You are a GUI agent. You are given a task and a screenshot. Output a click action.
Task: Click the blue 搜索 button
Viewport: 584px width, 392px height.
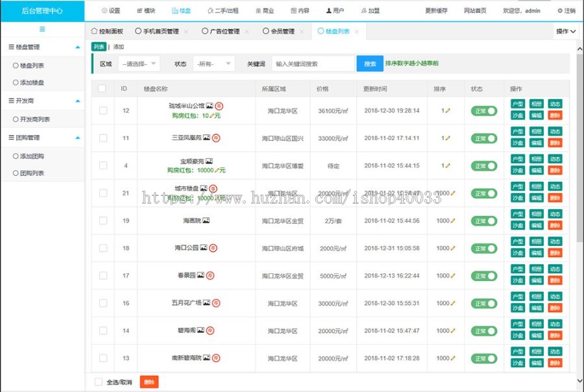pos(369,64)
